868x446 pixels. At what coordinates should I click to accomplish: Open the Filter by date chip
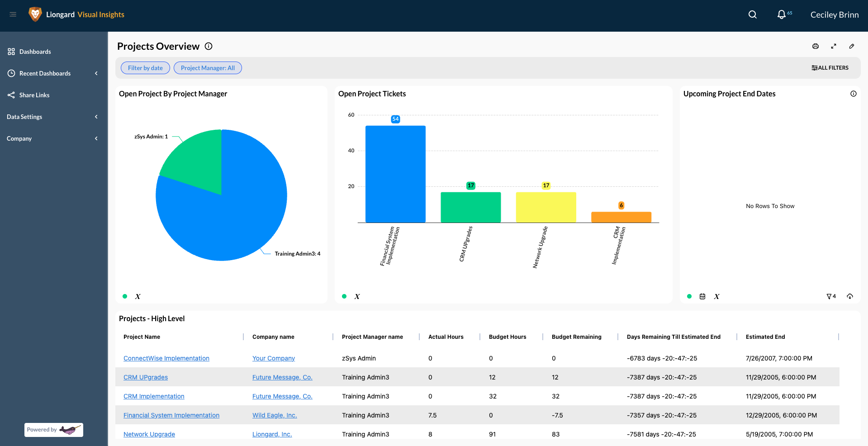tap(145, 68)
